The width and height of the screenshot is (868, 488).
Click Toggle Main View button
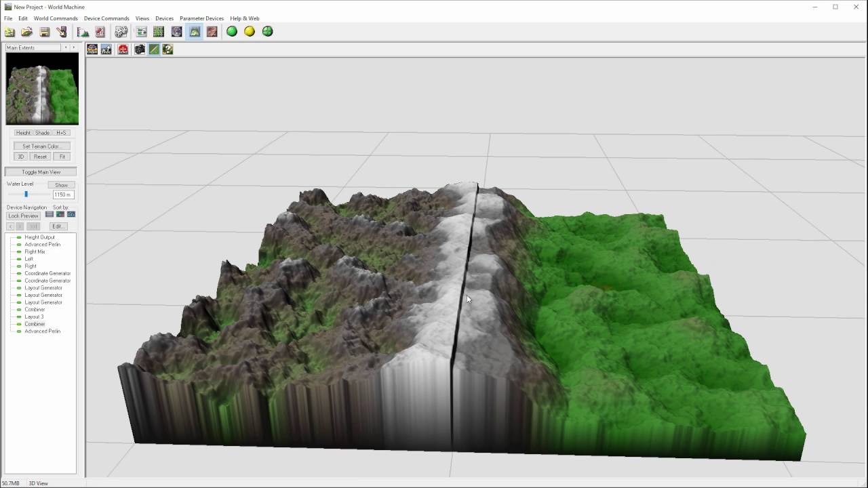tap(41, 172)
